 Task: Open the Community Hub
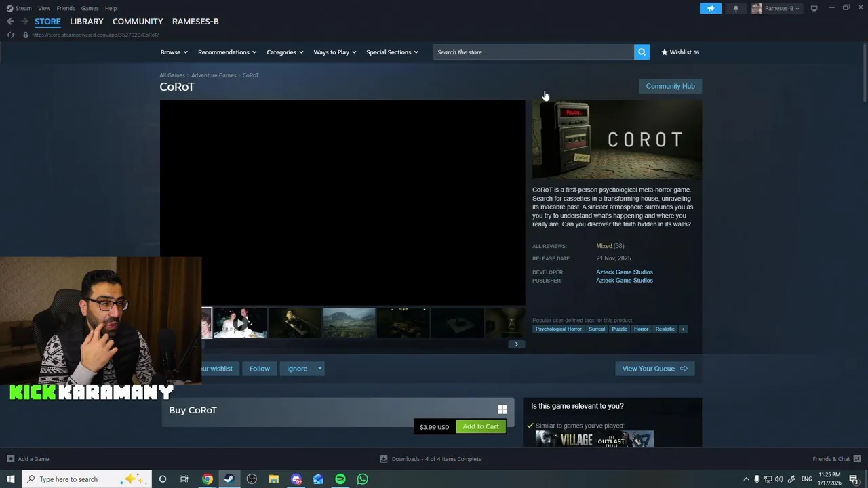[670, 86]
